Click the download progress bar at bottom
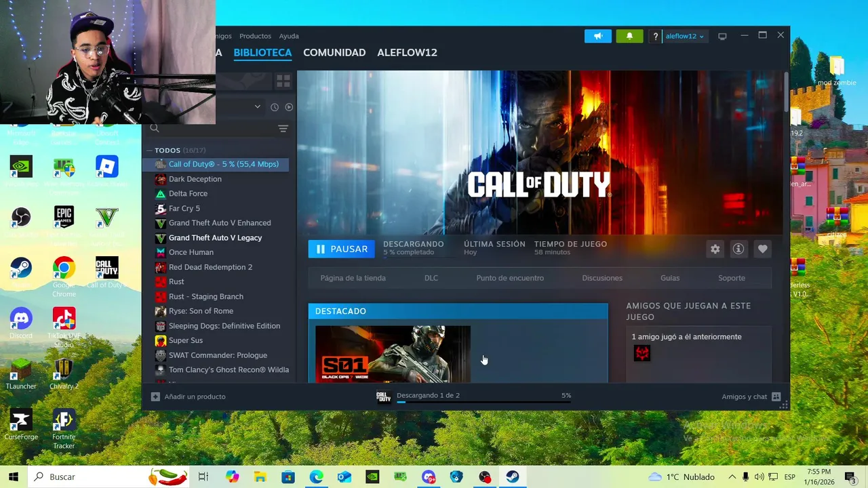The height and width of the screenshot is (488, 868). pyautogui.click(x=484, y=402)
